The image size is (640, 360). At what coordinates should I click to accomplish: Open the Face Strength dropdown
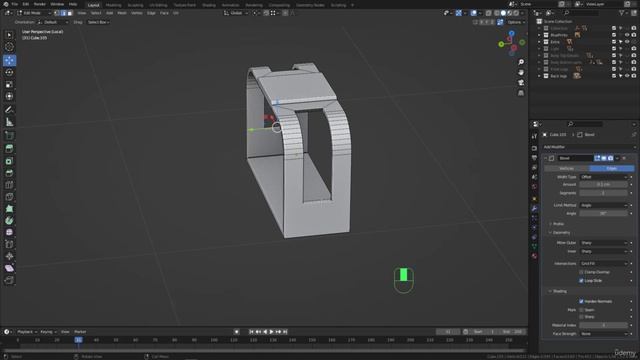(x=604, y=334)
